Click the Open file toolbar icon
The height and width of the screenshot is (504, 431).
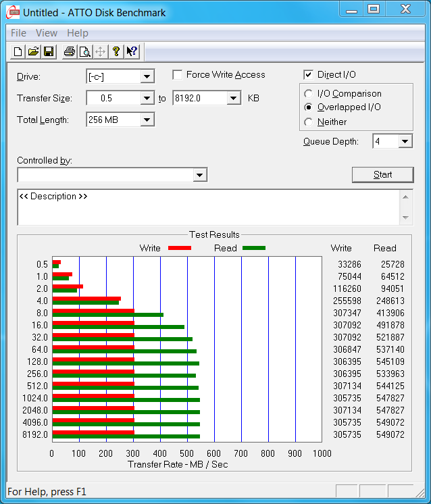[x=33, y=52]
